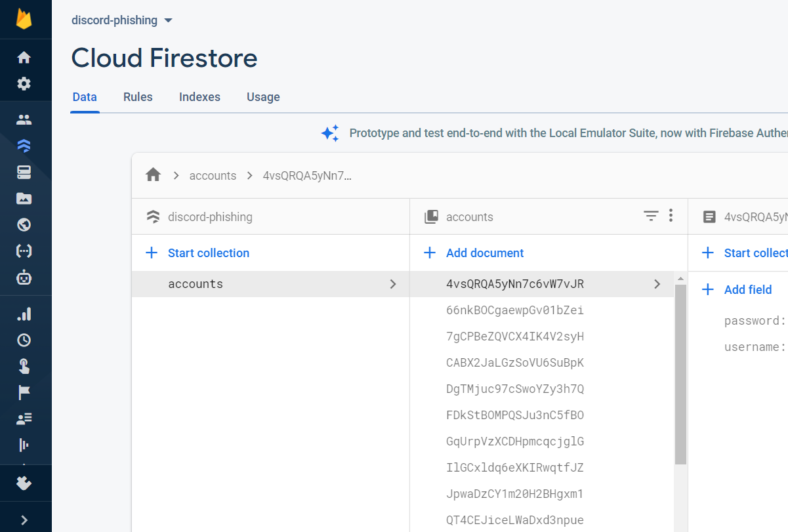Screen dimensions: 788x532
Task: Select document JpwaDzCY1m20H2BHgxm1
Action: point(542,494)
